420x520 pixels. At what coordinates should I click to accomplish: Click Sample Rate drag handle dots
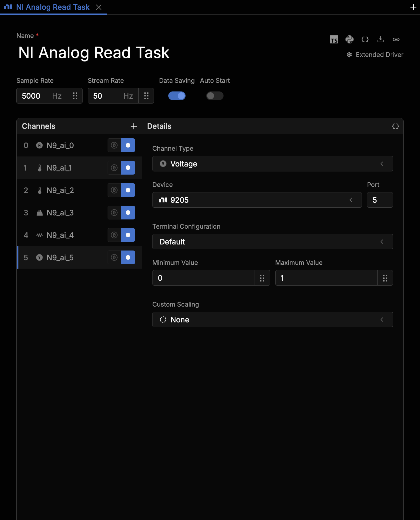click(x=75, y=96)
